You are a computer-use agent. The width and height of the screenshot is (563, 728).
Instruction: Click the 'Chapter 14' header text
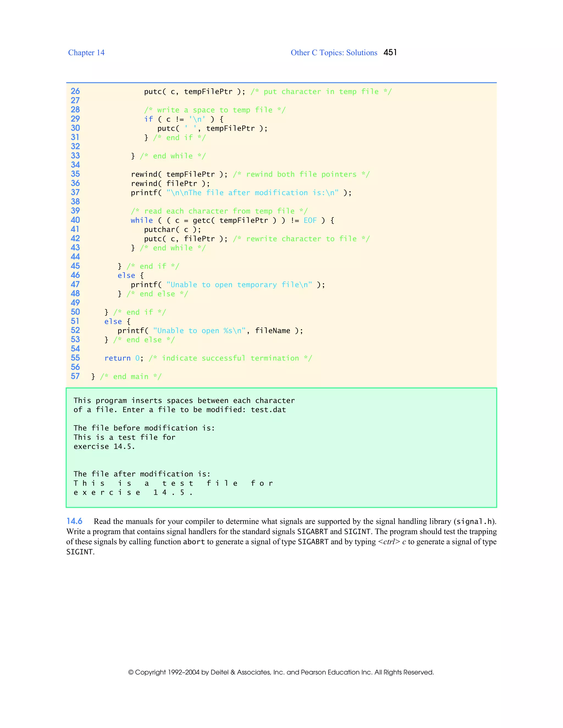(x=86, y=53)
